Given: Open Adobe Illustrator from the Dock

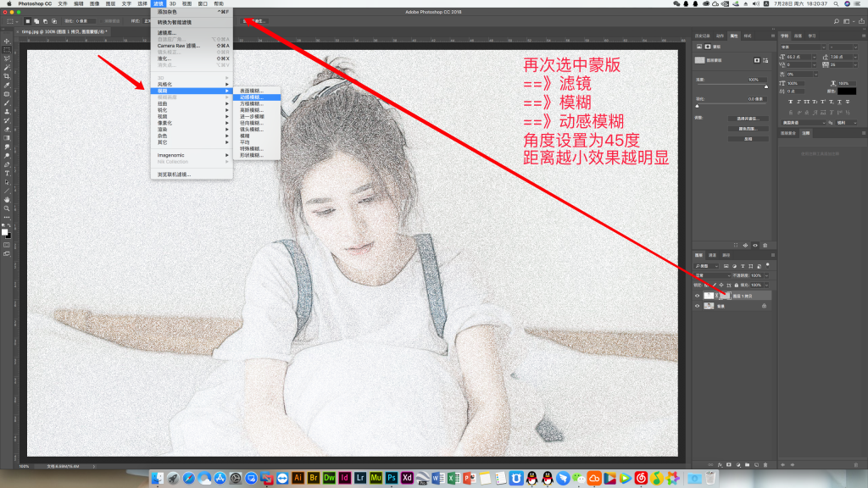Looking at the screenshot, I should pyautogui.click(x=298, y=478).
